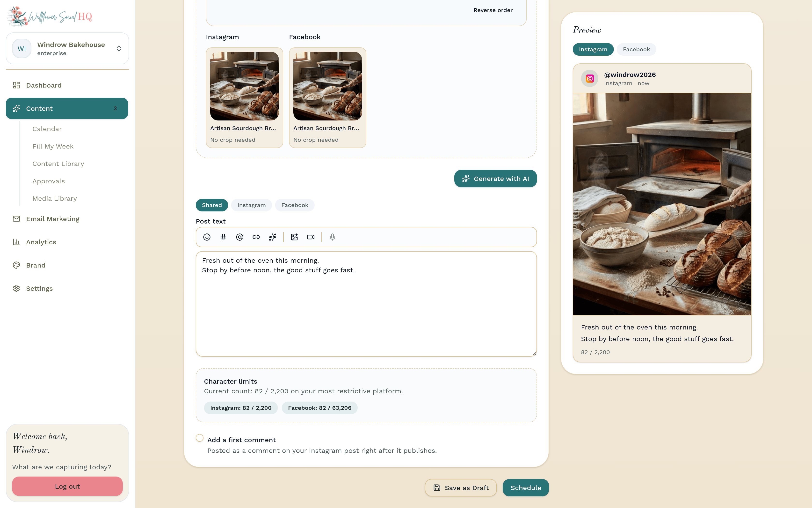Click the Instagram: 82 / 2,200 chip
The height and width of the screenshot is (508, 812).
tap(241, 408)
